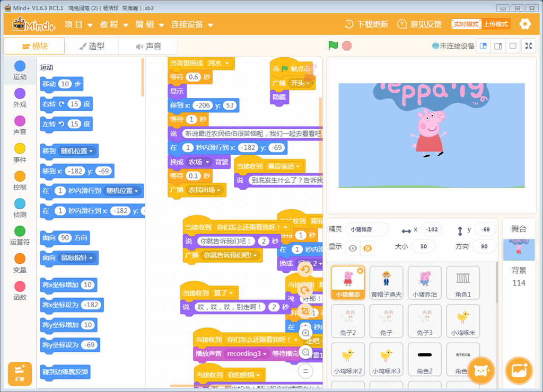Viewport: 543px width, 392px height.
Task: Enter fullscreen stage mode
Action: [x=529, y=46]
